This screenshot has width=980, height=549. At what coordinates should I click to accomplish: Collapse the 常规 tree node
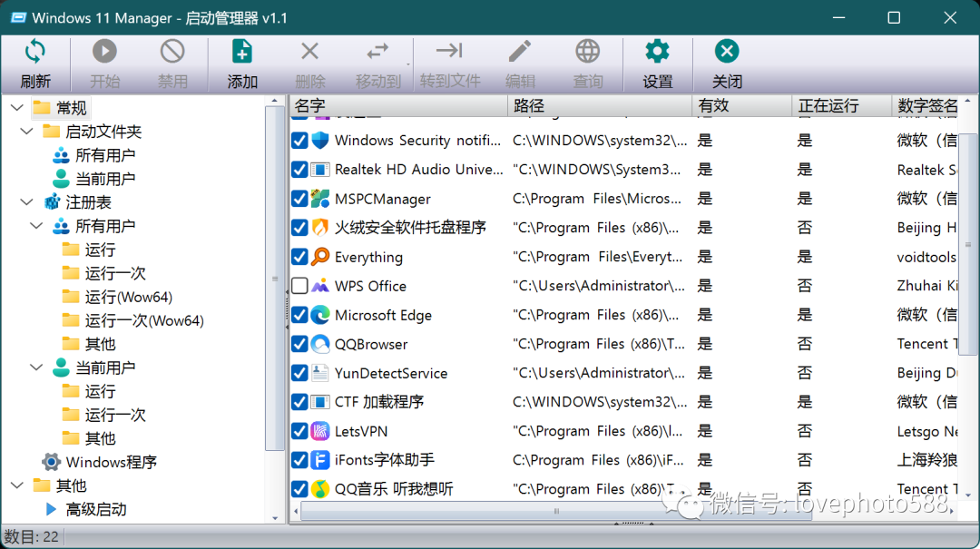[17, 108]
